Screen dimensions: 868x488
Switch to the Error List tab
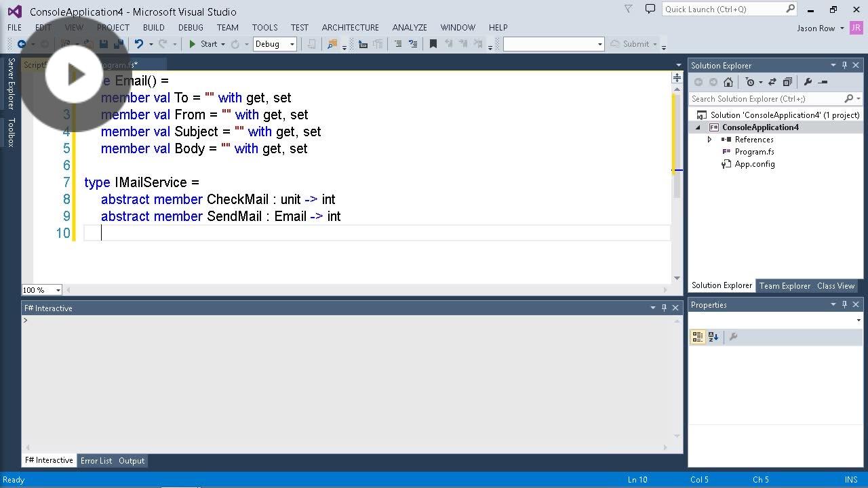point(96,460)
